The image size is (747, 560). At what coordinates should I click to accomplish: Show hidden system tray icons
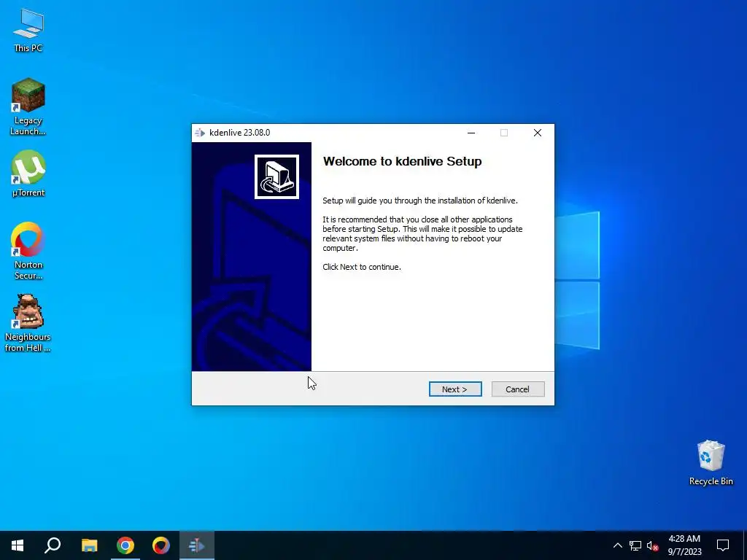[x=617, y=545]
